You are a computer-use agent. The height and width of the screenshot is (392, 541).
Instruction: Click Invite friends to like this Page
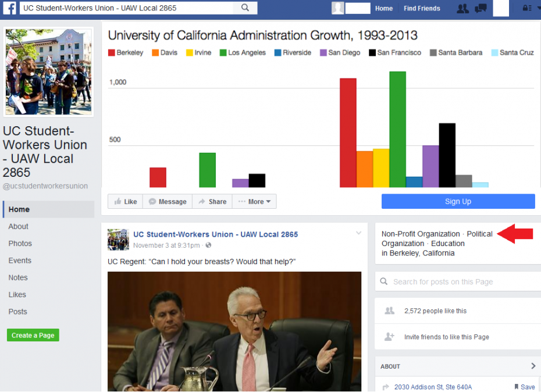coord(446,337)
